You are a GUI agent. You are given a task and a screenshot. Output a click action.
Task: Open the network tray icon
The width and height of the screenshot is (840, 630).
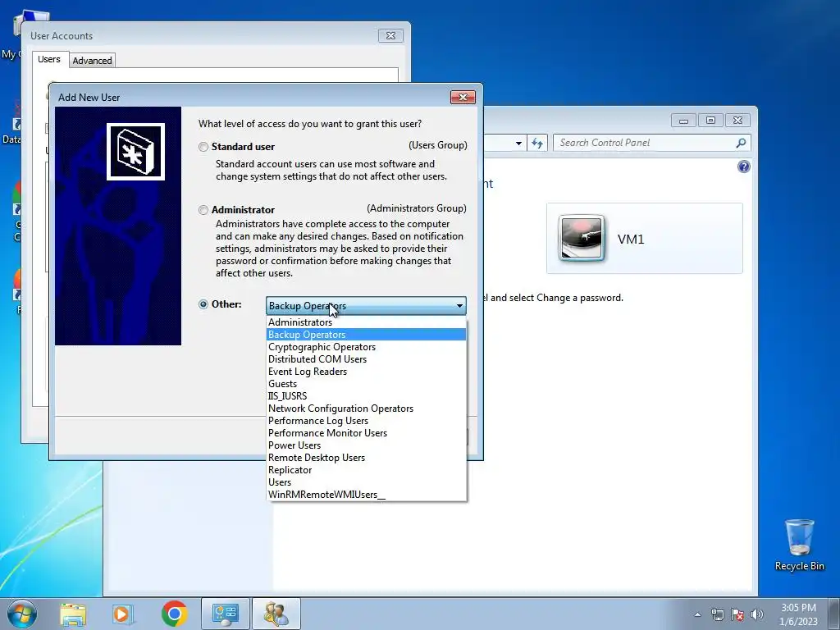717,614
